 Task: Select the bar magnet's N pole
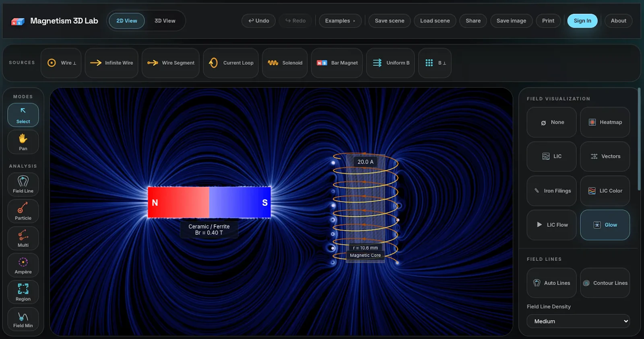(155, 203)
